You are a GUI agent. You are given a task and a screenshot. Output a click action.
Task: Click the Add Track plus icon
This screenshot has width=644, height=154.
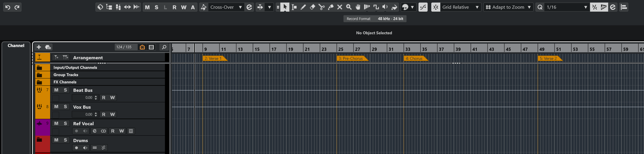[39, 47]
